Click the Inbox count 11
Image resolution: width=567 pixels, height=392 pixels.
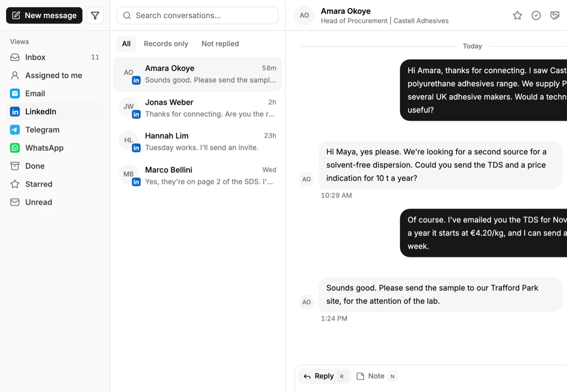click(x=95, y=57)
